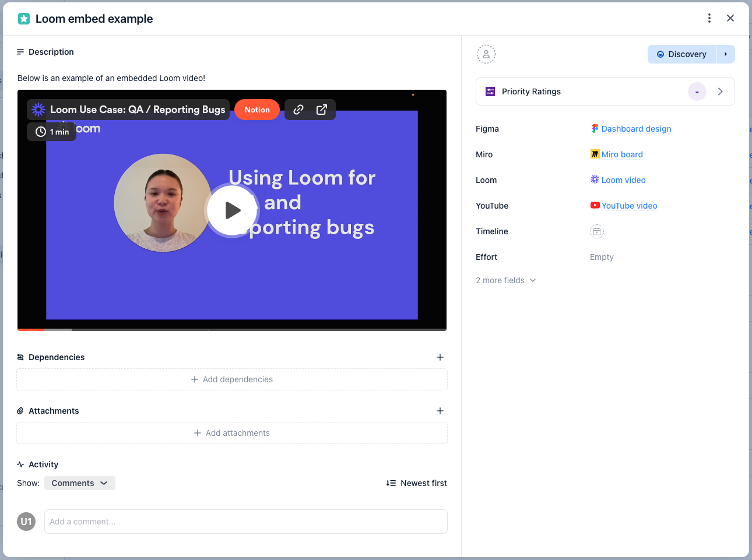Expand Priority Ratings with the chevron
Screen dimensions: 752x560
tap(721, 91)
